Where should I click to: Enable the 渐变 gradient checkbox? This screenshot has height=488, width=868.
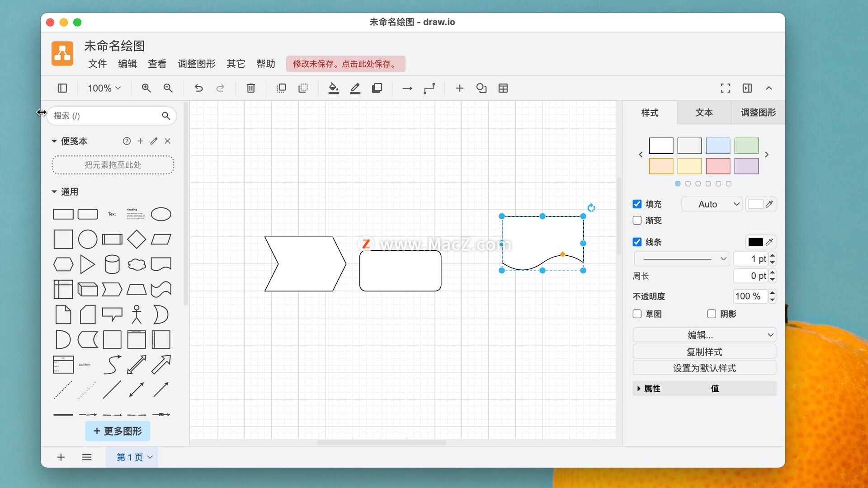coord(637,221)
